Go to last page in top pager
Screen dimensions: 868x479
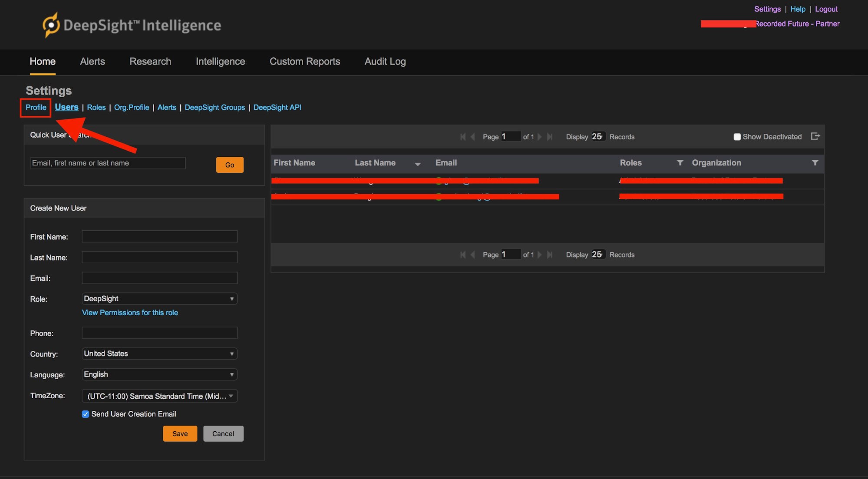pos(550,137)
